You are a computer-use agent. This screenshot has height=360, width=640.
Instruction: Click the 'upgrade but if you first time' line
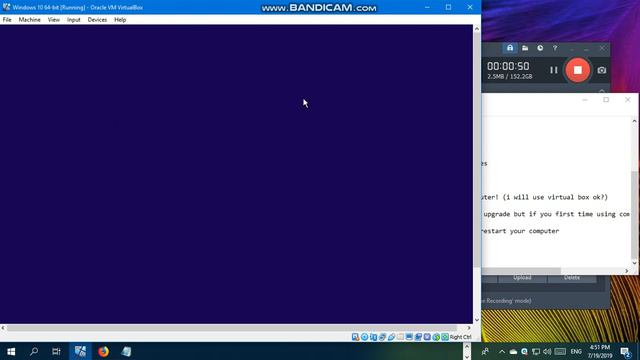[556, 214]
